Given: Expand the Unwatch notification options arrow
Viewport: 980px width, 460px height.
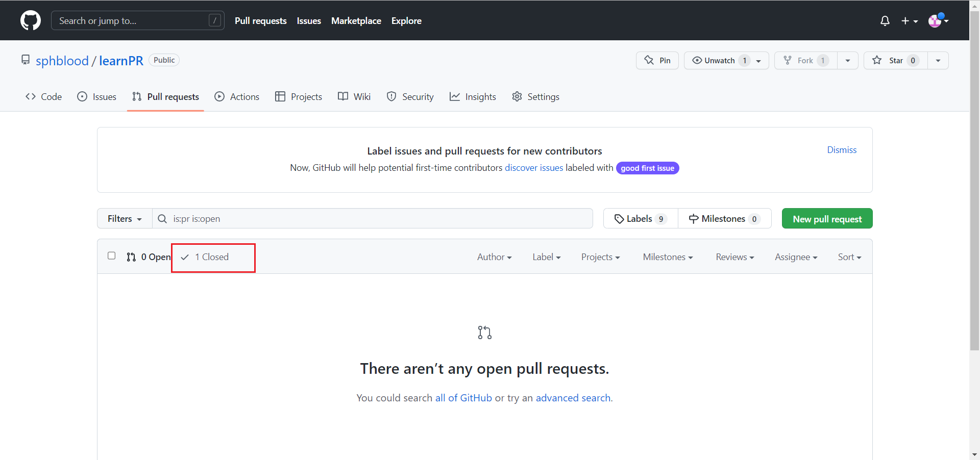Looking at the screenshot, I should (759, 61).
